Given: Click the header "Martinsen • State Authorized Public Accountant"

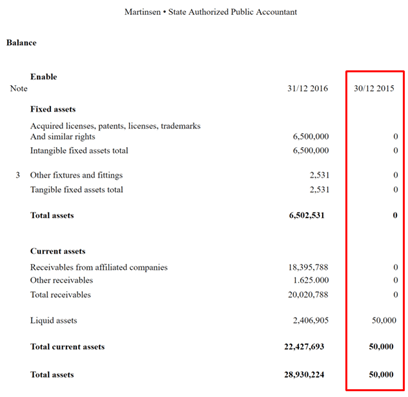Looking at the screenshot, I should pyautogui.click(x=211, y=12).
